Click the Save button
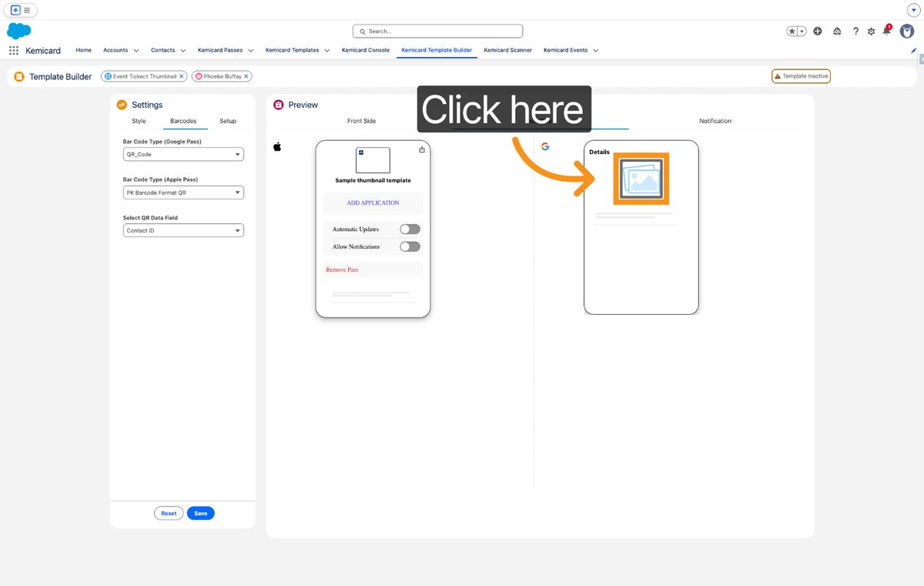The width and height of the screenshot is (924, 586). point(200,513)
